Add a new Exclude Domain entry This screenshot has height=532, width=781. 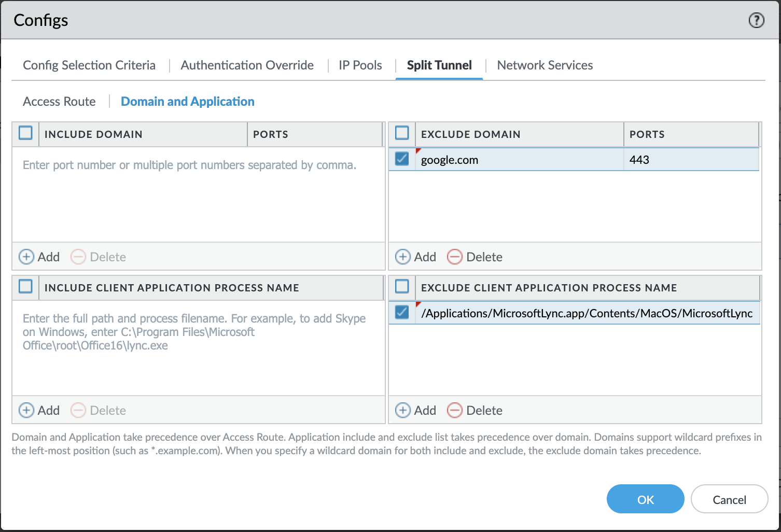(415, 257)
